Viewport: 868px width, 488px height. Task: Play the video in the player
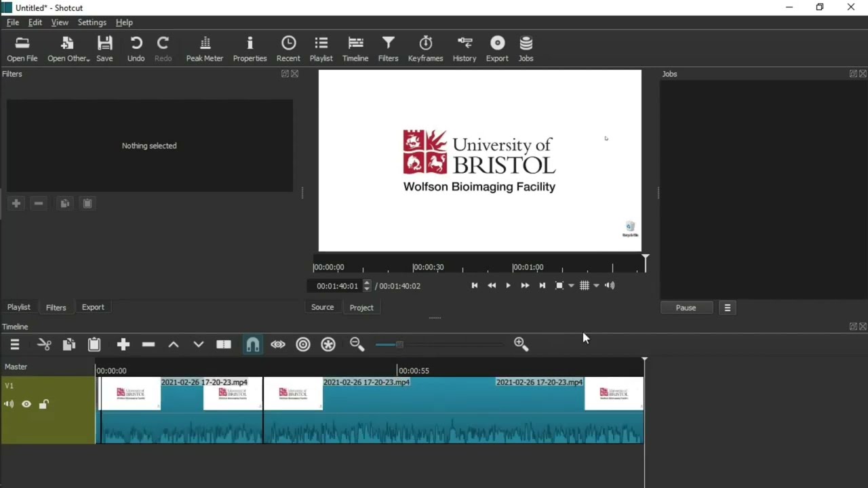(x=508, y=285)
